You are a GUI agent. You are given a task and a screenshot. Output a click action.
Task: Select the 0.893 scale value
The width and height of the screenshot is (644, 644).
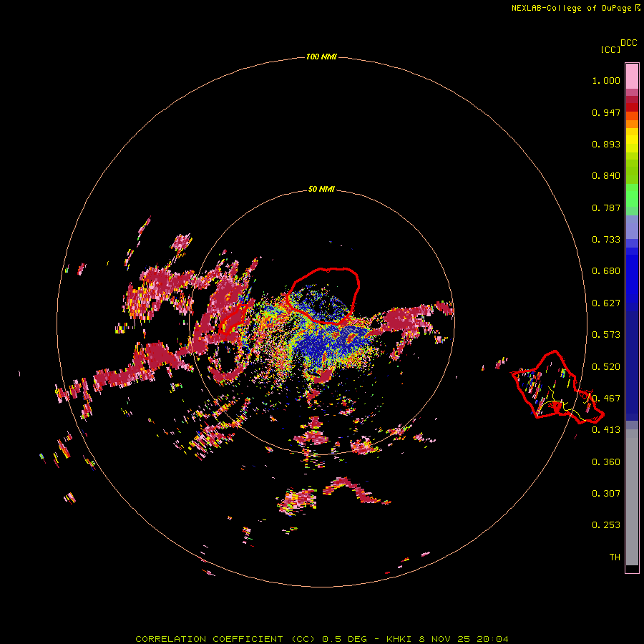pyautogui.click(x=606, y=144)
